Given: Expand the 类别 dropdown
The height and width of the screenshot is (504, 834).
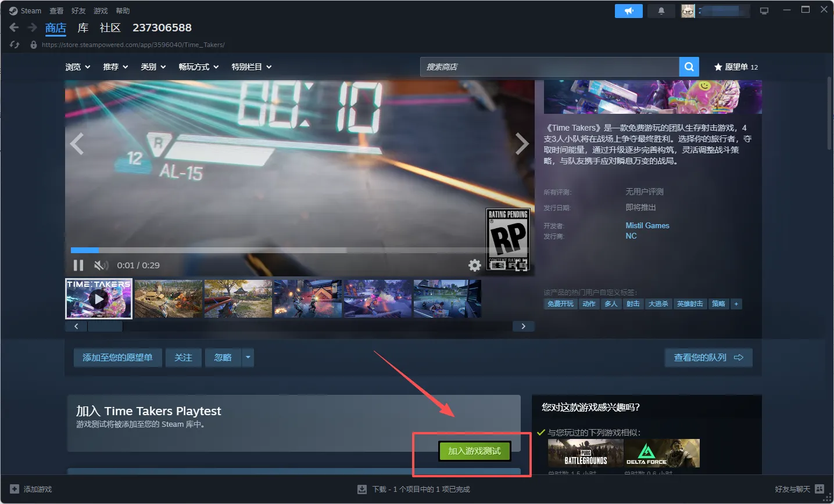Looking at the screenshot, I should tap(153, 67).
